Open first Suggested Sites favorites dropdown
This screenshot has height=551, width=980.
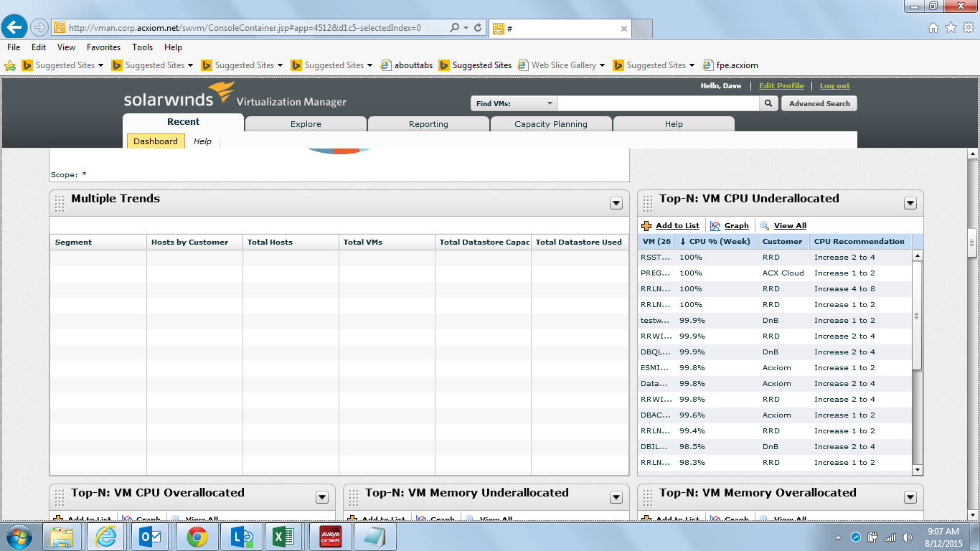101,65
